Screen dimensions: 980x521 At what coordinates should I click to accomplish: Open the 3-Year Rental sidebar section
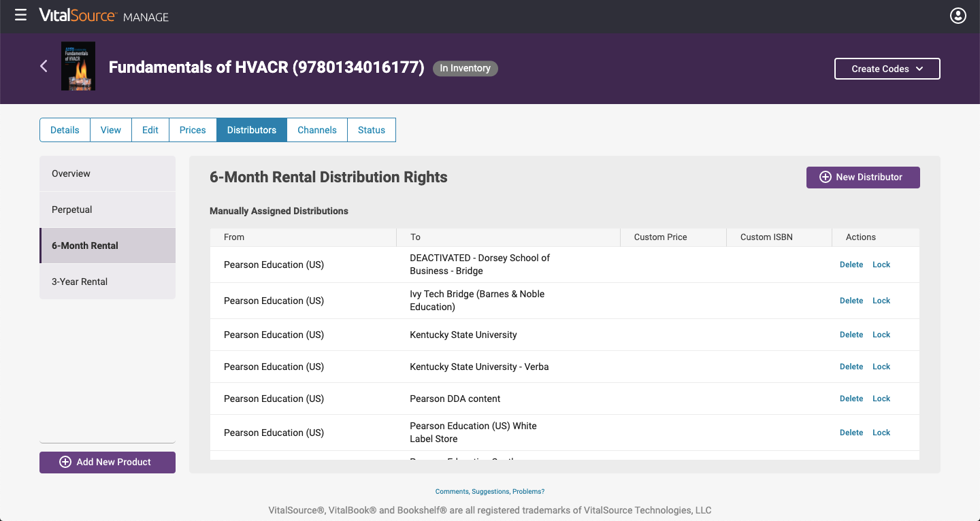tap(108, 282)
